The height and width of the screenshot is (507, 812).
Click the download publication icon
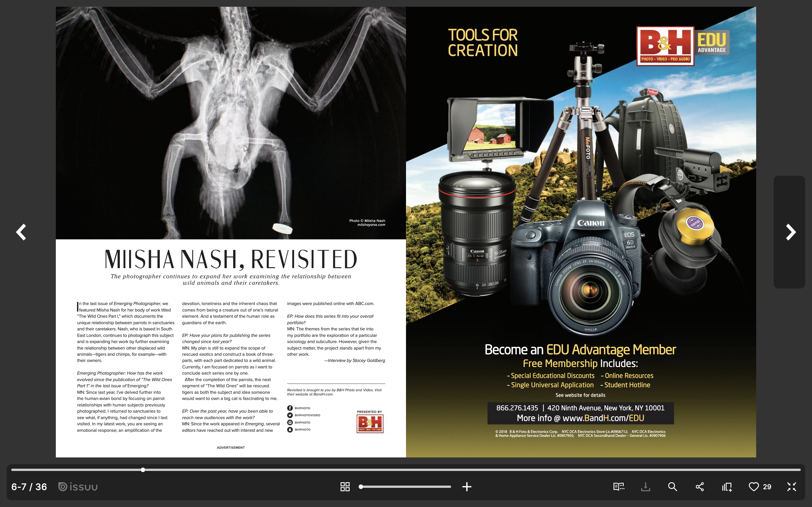(646, 486)
